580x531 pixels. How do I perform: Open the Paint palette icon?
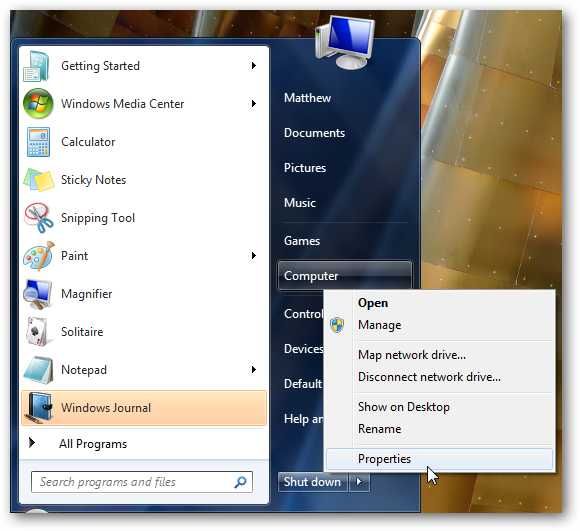(39, 256)
